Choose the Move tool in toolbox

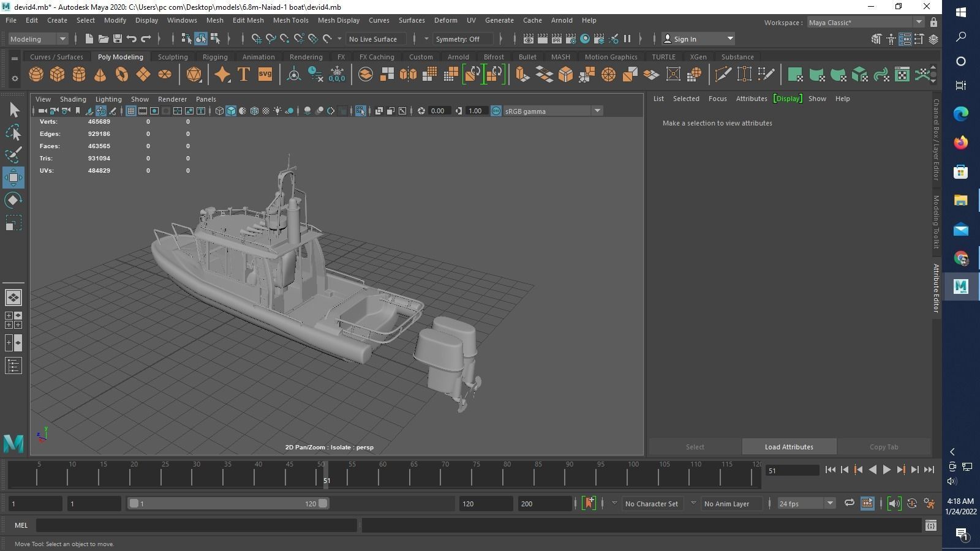pyautogui.click(x=13, y=178)
